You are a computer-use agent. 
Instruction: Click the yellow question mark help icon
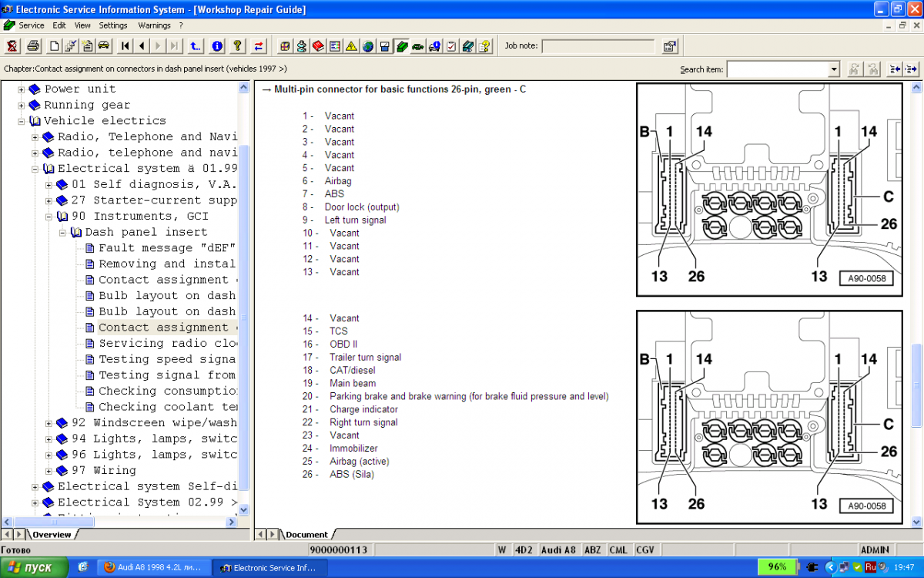click(x=238, y=46)
